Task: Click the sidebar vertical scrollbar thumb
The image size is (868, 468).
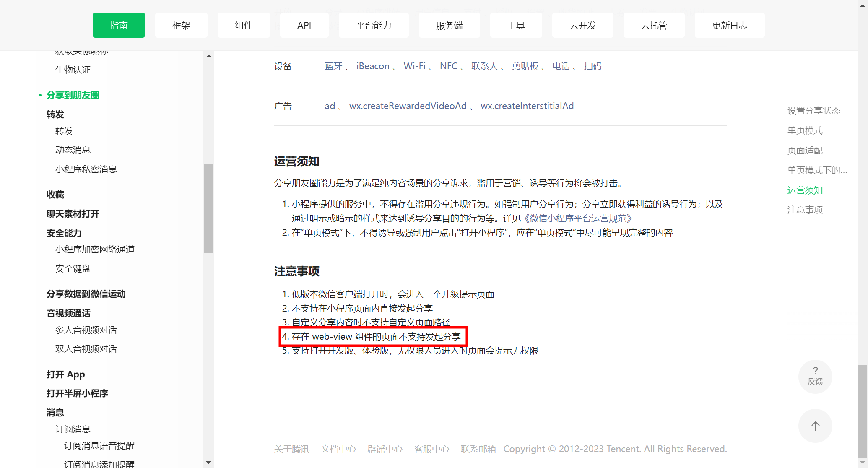Action: click(208, 208)
